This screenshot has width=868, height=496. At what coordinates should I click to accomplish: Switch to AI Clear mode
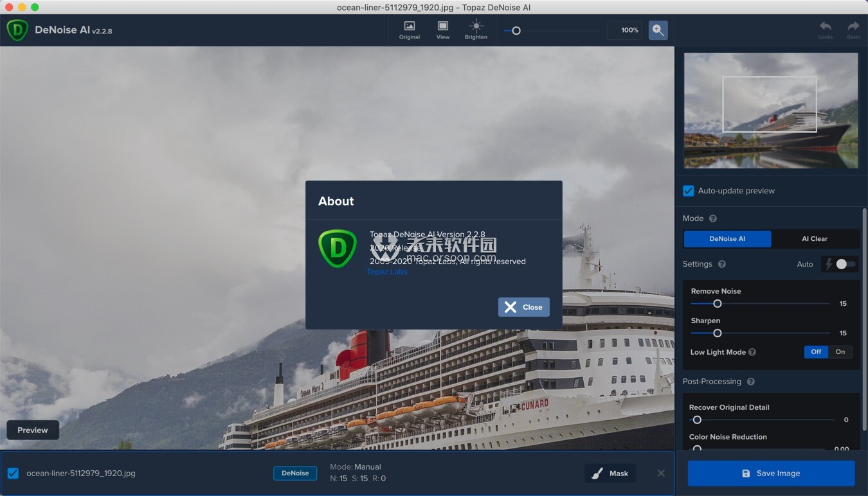click(814, 239)
